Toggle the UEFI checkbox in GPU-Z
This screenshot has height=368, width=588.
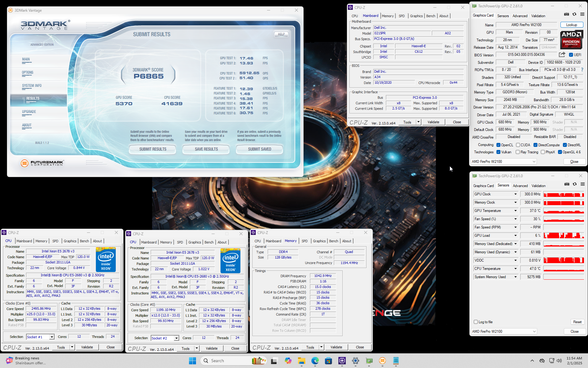coord(571,55)
